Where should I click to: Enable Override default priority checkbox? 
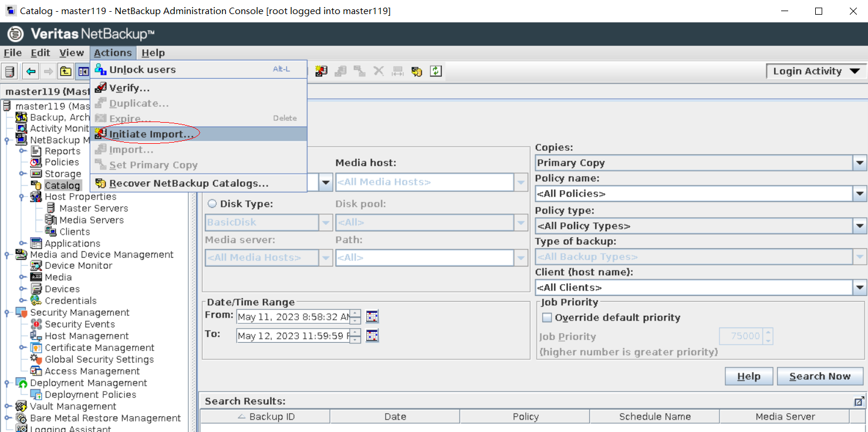tap(547, 318)
